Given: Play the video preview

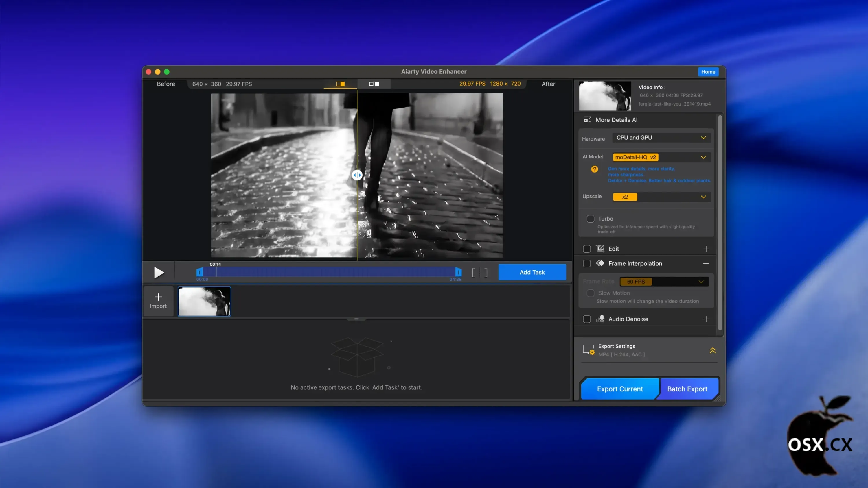Looking at the screenshot, I should 159,272.
